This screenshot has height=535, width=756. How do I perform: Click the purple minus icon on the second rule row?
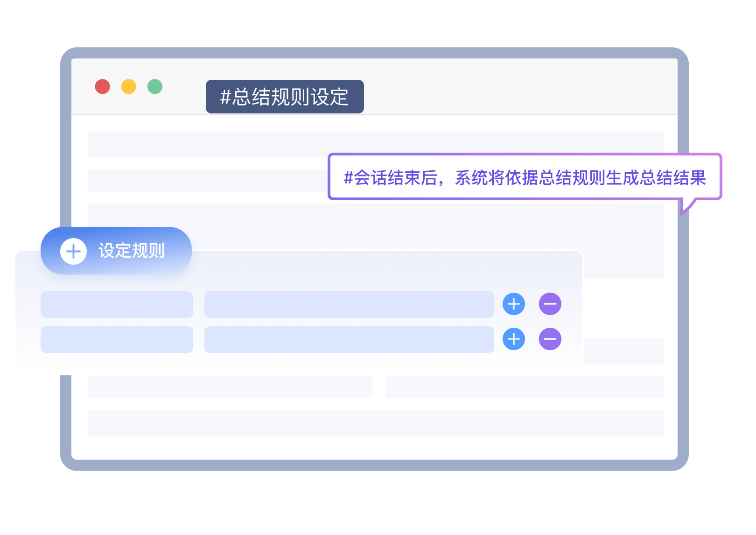(550, 339)
